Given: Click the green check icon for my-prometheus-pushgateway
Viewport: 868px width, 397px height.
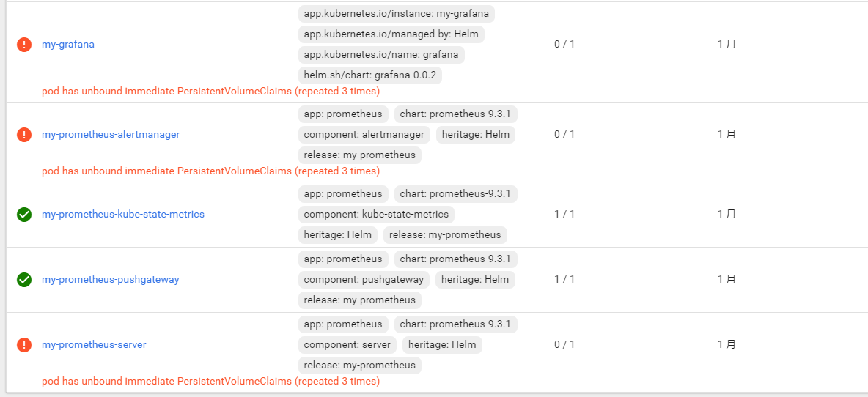Looking at the screenshot, I should click(23, 280).
